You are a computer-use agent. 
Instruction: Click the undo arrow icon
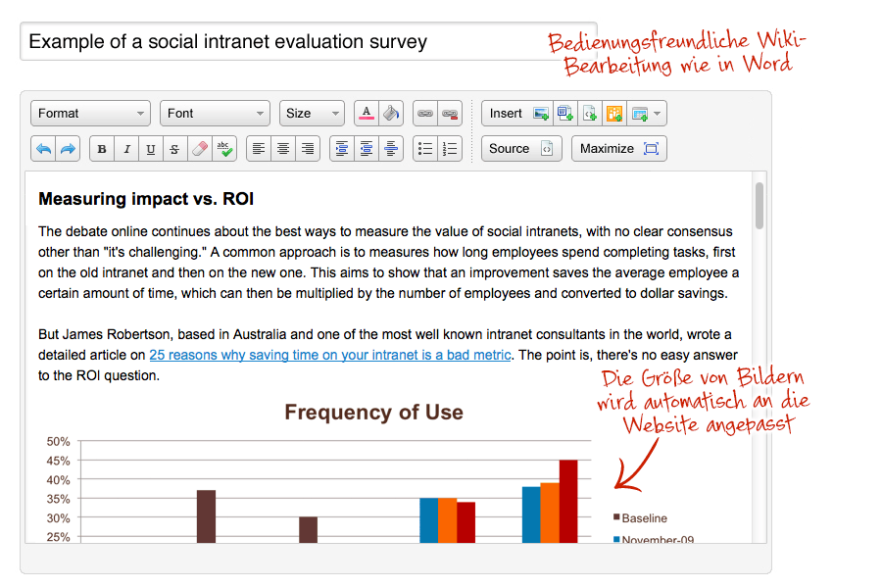[44, 149]
